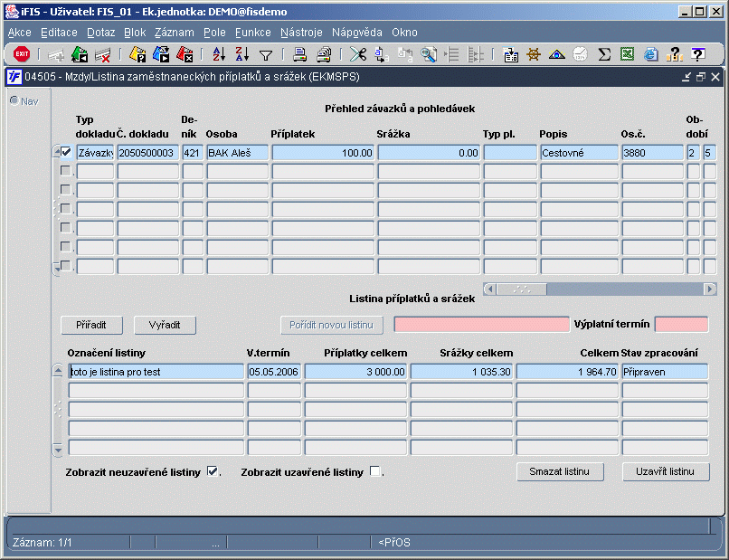Click right arrow of horizontal scrollbar
This screenshot has height=560, width=729.
710,289
